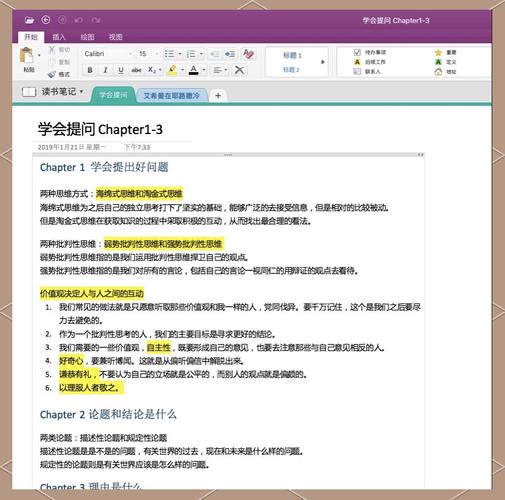
Task: Check the To-Do tag checkbox
Action: [x=357, y=52]
